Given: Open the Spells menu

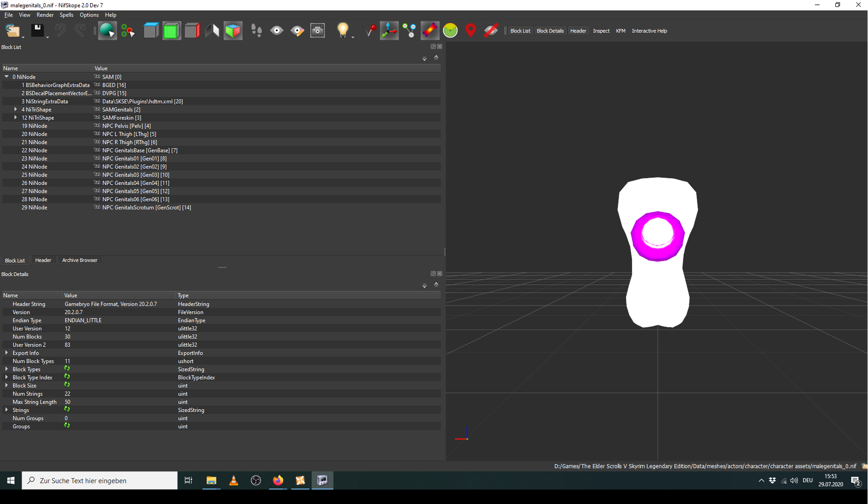Looking at the screenshot, I should tap(66, 15).
